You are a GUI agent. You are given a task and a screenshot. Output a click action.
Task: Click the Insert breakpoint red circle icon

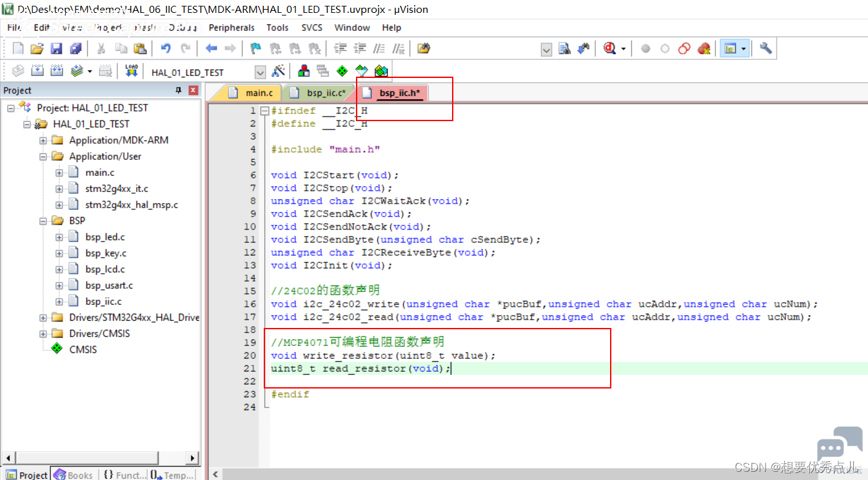646,48
